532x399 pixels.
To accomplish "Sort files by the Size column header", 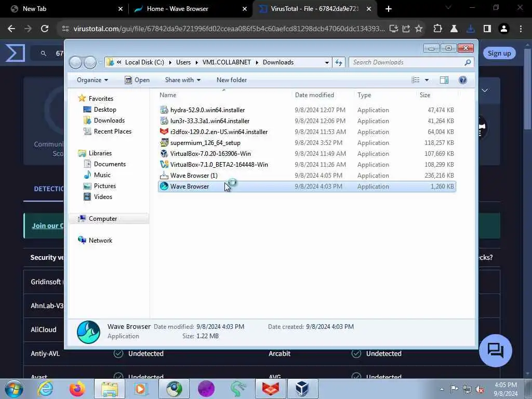I will 425,95.
